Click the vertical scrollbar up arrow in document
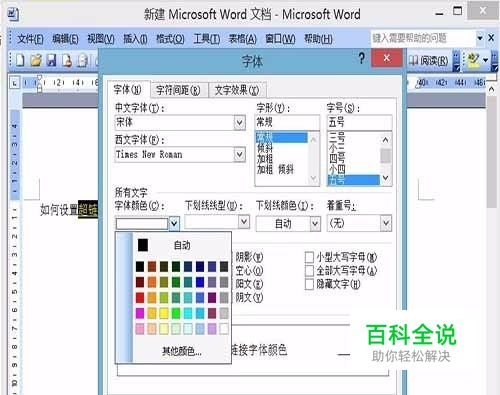 (x=492, y=89)
